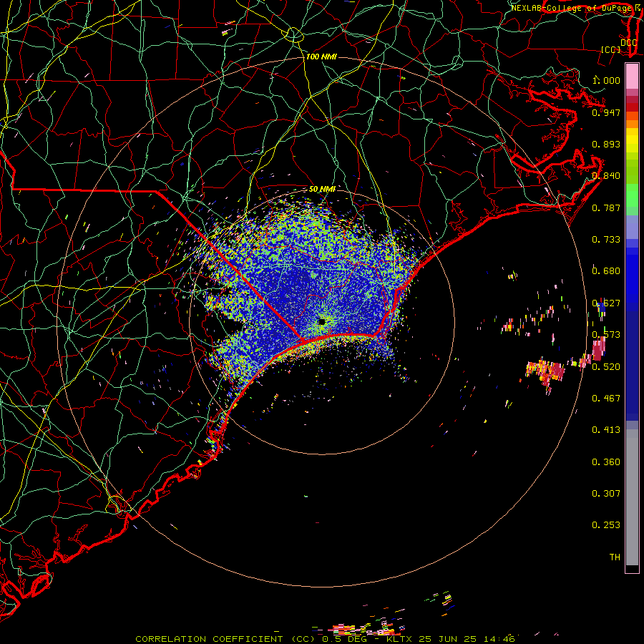Click the 0.467 scale value

[x=606, y=399]
